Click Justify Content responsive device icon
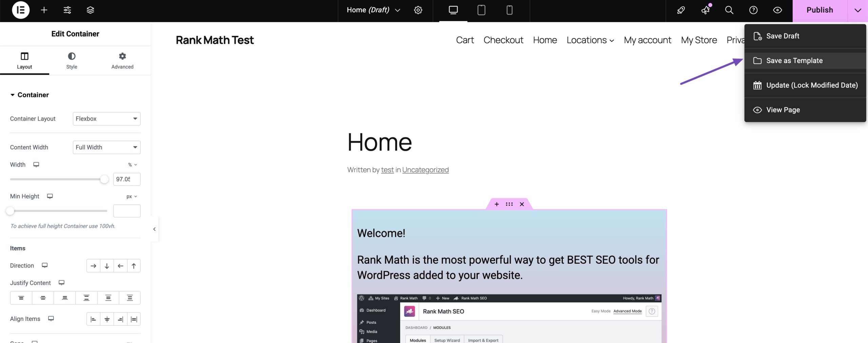Screen dimensions: 868x343 click(x=61, y=283)
